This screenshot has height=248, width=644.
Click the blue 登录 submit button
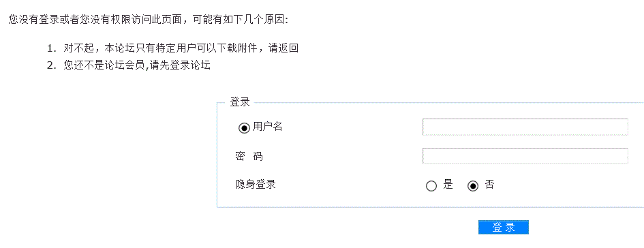point(504,228)
